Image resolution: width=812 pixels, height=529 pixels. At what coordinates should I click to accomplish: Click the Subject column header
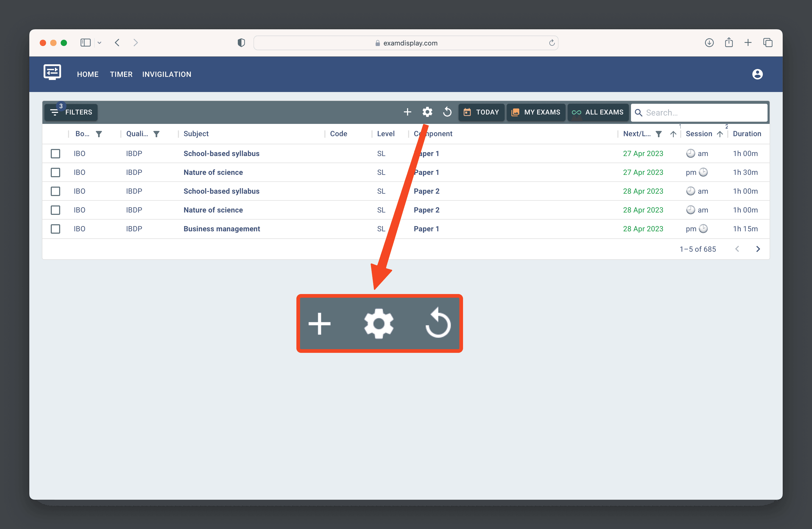coord(196,134)
